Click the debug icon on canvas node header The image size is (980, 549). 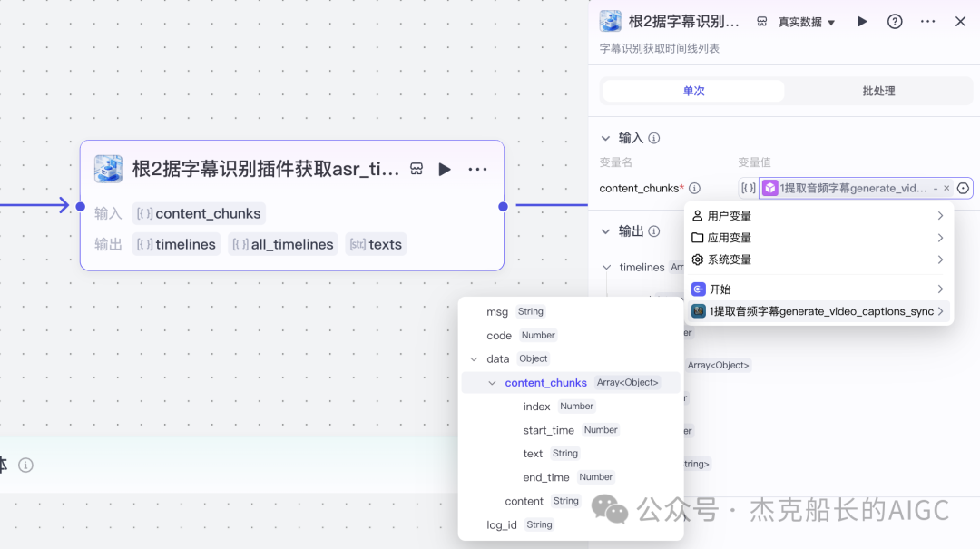pos(416,169)
